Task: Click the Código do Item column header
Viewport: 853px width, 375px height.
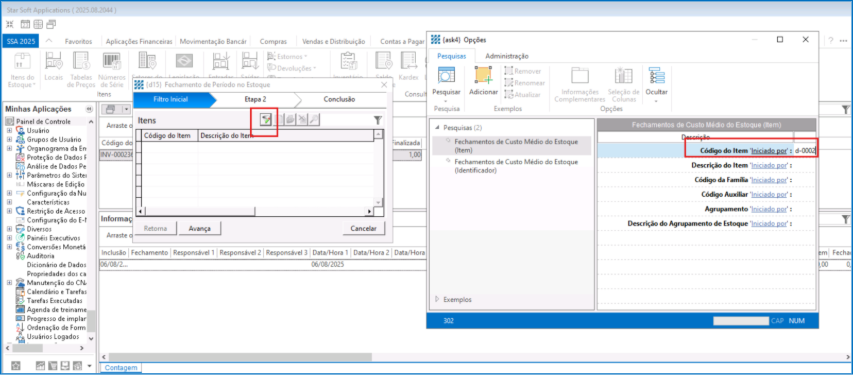Action: (169, 135)
